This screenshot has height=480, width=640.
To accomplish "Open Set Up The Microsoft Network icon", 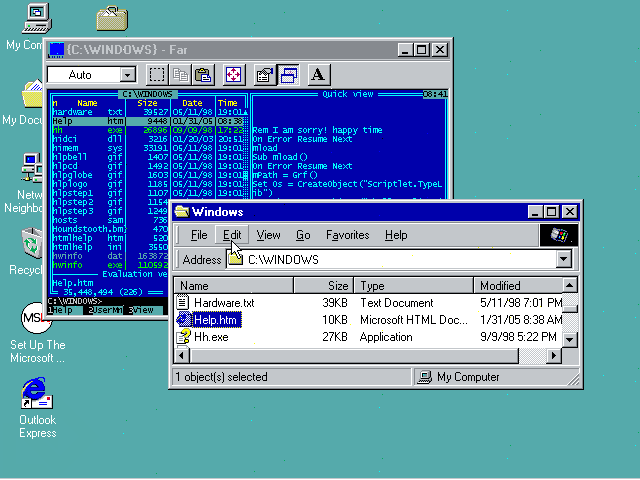I will pyautogui.click(x=36, y=318).
